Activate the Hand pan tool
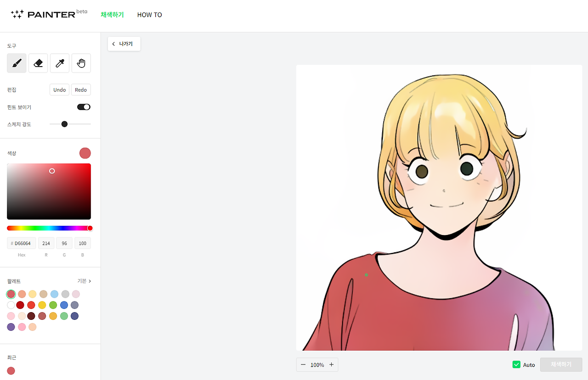The width and height of the screenshot is (588, 380). click(81, 63)
